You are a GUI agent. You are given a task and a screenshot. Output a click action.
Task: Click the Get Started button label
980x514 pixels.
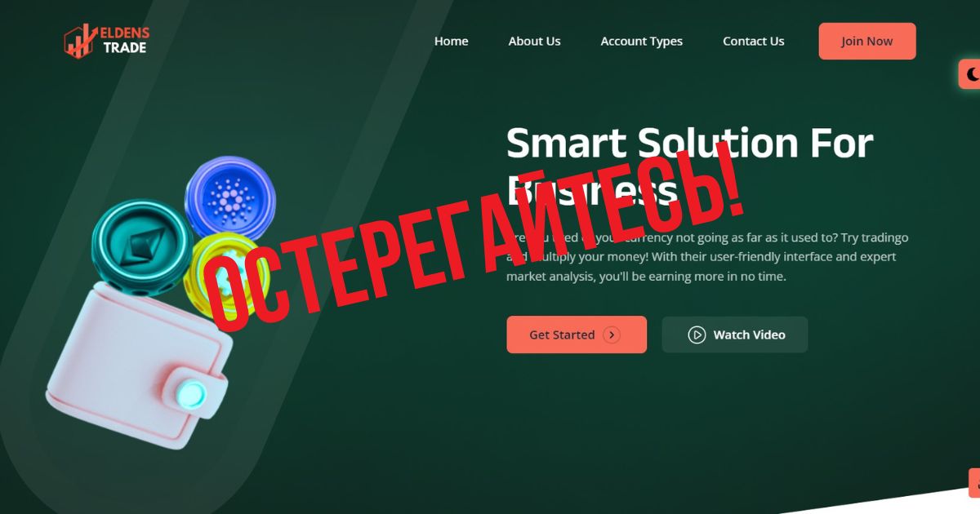coord(562,335)
